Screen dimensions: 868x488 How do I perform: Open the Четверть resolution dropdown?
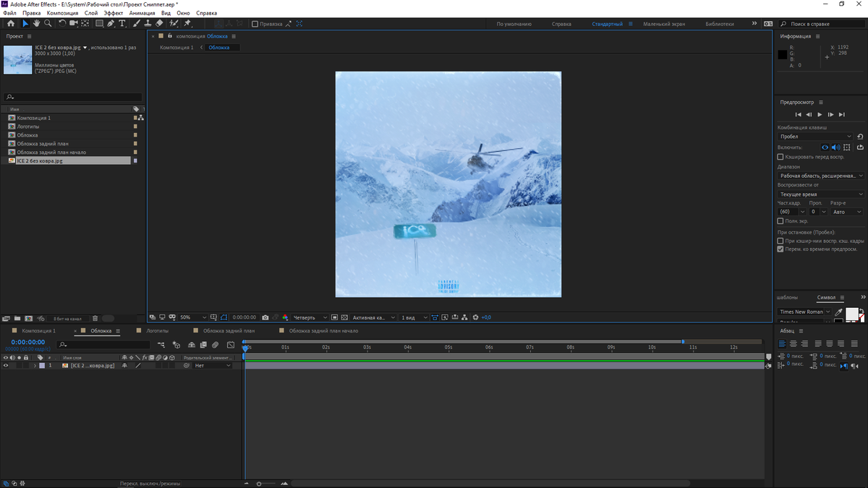(x=310, y=317)
